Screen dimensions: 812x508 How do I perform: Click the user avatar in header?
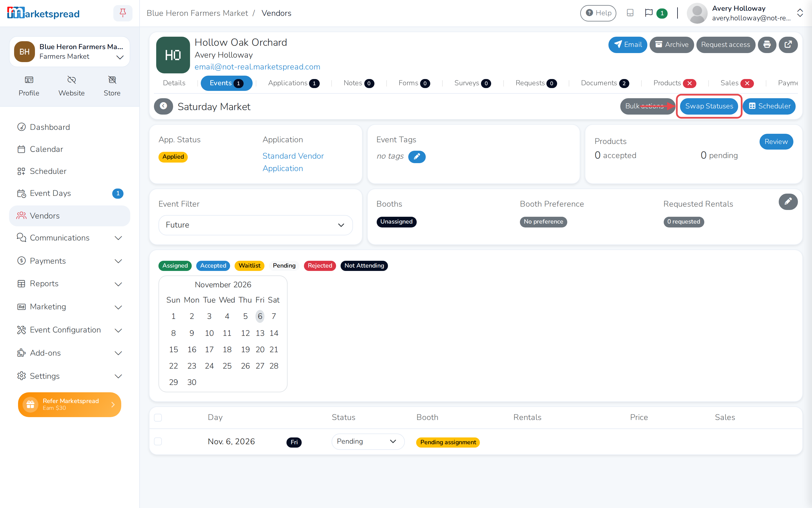(697, 13)
